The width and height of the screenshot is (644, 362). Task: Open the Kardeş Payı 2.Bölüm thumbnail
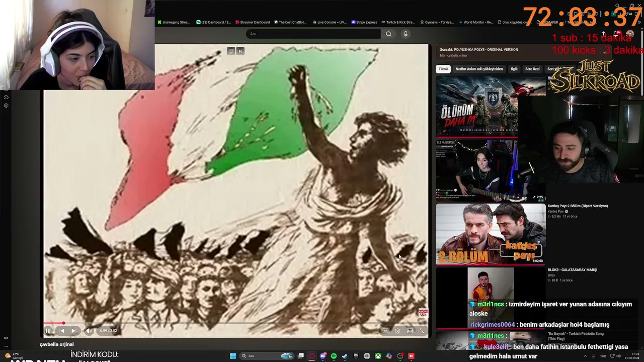click(491, 234)
